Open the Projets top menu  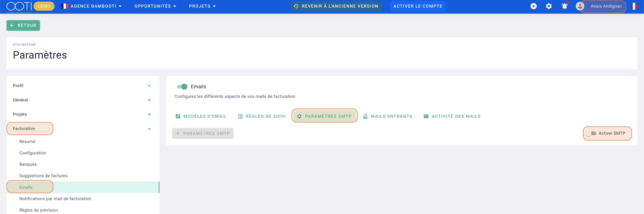(x=202, y=6)
